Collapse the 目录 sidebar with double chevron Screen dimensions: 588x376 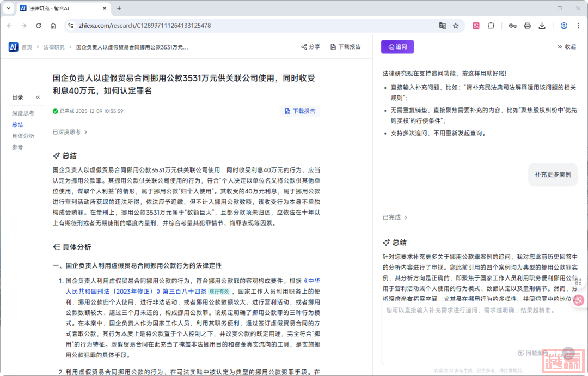pos(38,98)
